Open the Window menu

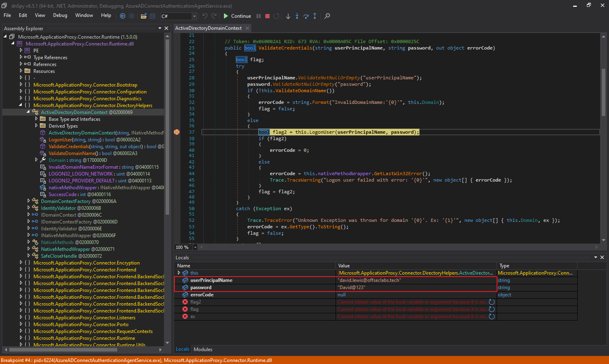[x=84, y=15]
